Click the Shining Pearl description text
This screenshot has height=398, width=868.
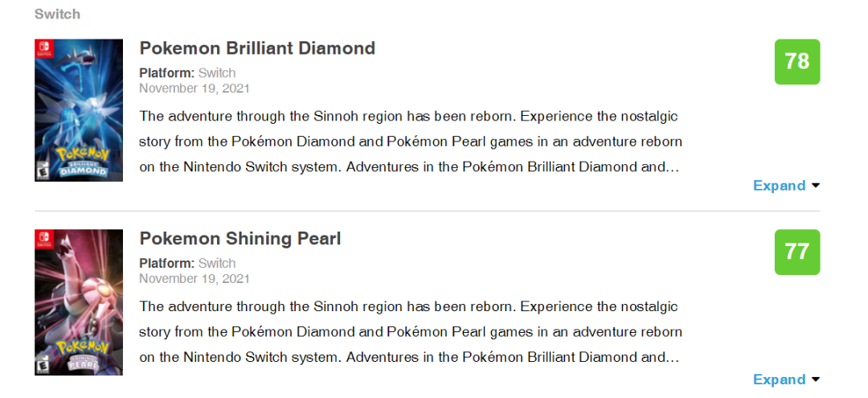click(x=410, y=332)
